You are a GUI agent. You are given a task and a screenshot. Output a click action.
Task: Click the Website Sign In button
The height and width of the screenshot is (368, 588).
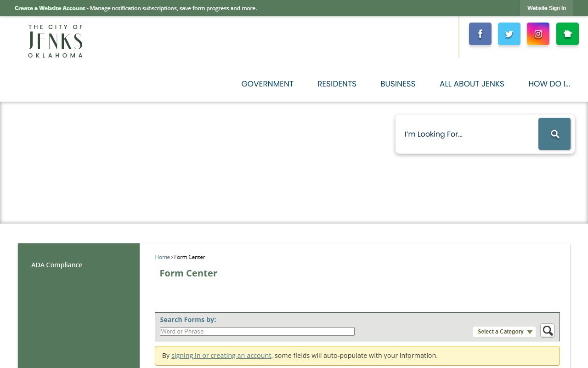(546, 8)
